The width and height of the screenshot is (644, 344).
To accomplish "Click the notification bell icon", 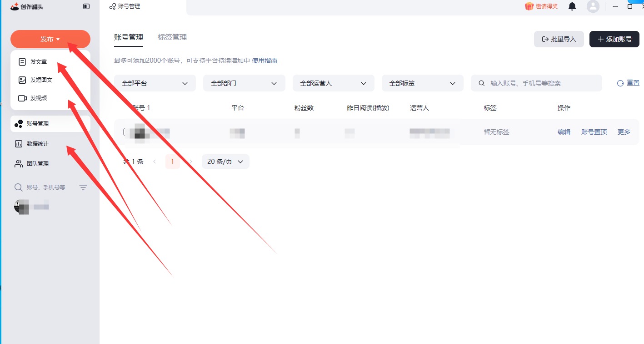I will click(x=572, y=6).
